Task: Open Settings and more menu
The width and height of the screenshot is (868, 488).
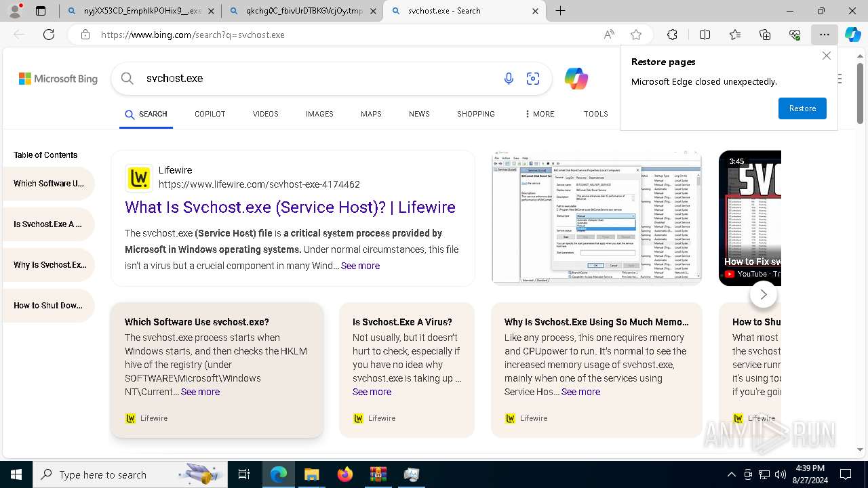Action: click(x=824, y=35)
